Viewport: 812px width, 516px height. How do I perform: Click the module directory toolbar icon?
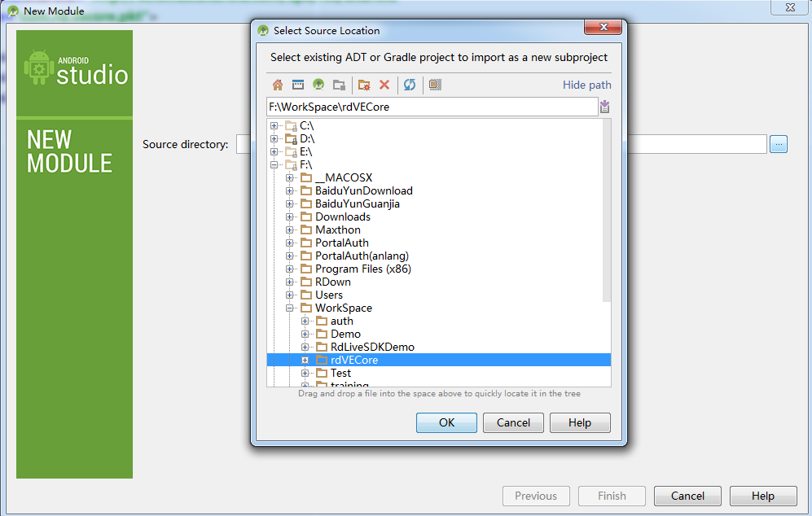click(x=339, y=85)
